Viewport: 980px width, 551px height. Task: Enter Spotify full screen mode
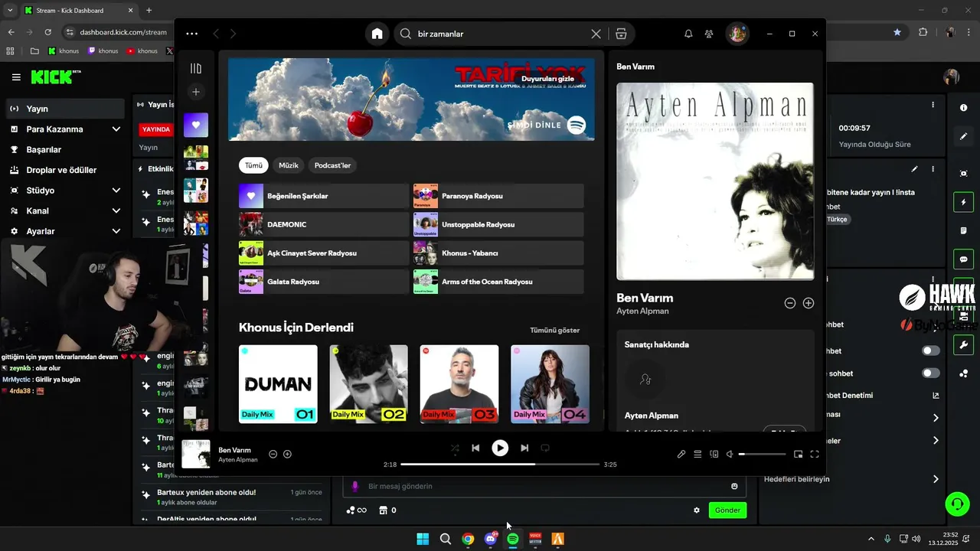pyautogui.click(x=815, y=455)
